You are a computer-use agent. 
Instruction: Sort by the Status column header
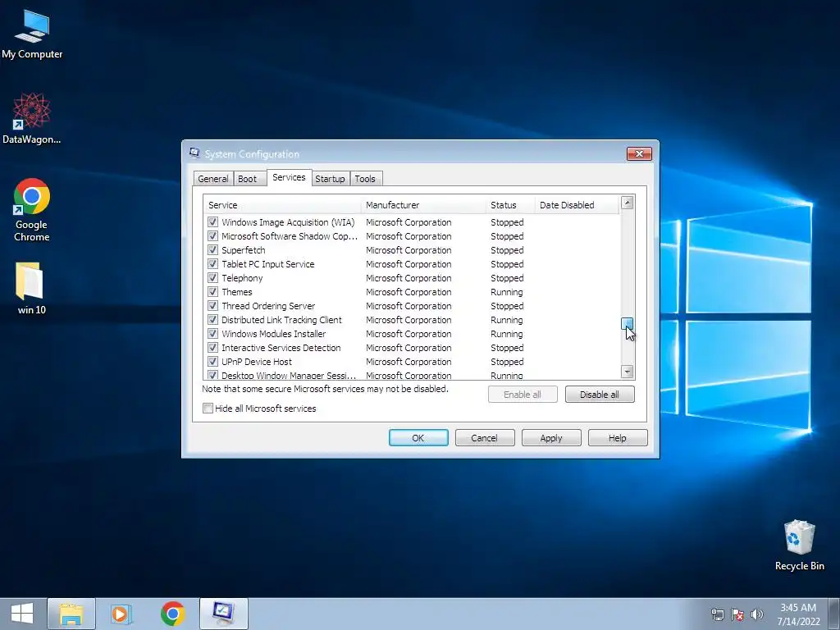pos(510,204)
